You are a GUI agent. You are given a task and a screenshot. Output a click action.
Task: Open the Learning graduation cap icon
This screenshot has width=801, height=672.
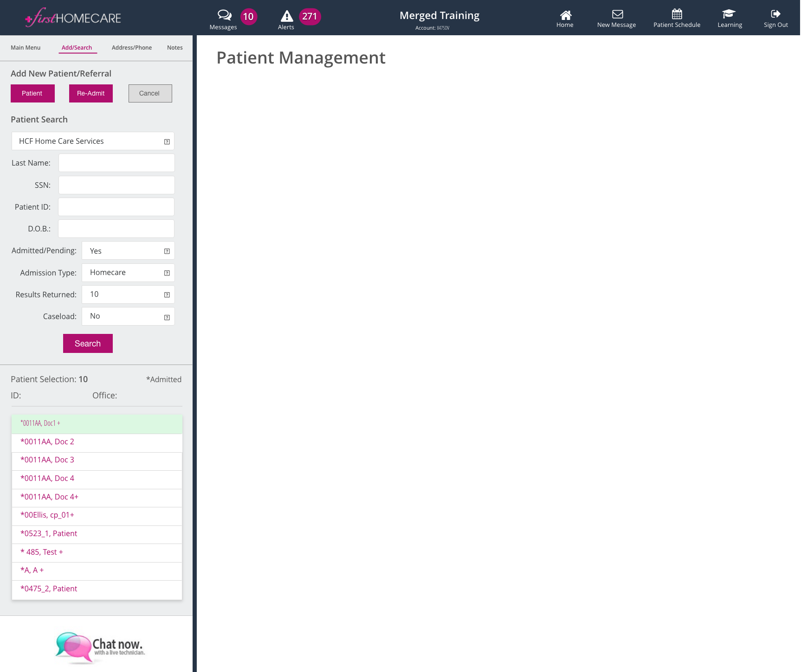(729, 14)
